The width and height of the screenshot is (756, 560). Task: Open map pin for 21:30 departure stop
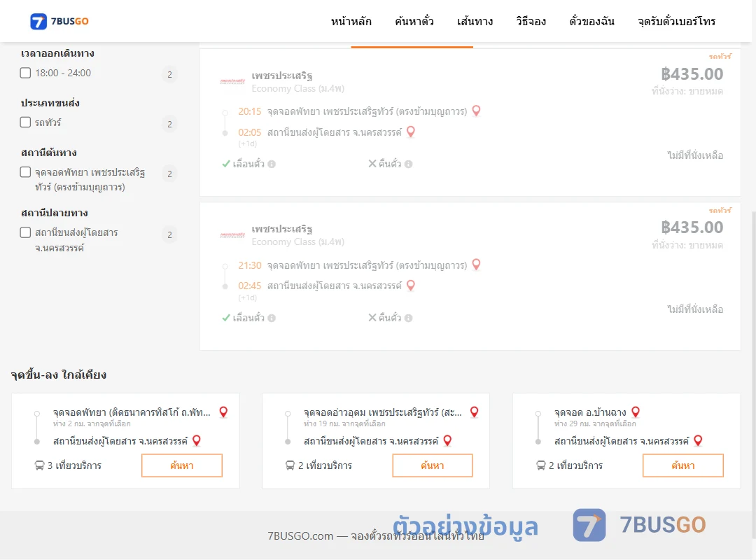(x=477, y=265)
